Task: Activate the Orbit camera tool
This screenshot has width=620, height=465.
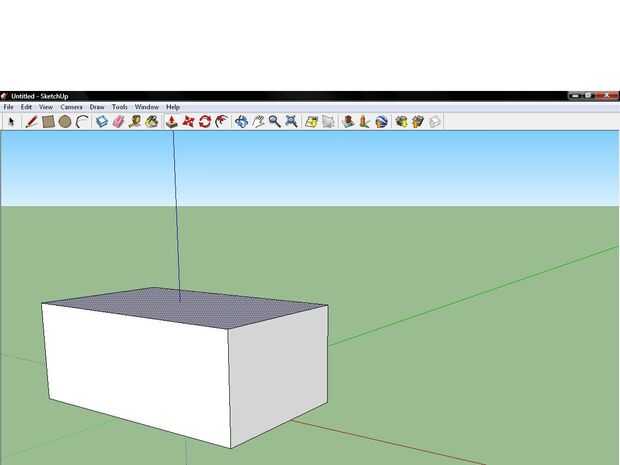Action: (x=241, y=121)
